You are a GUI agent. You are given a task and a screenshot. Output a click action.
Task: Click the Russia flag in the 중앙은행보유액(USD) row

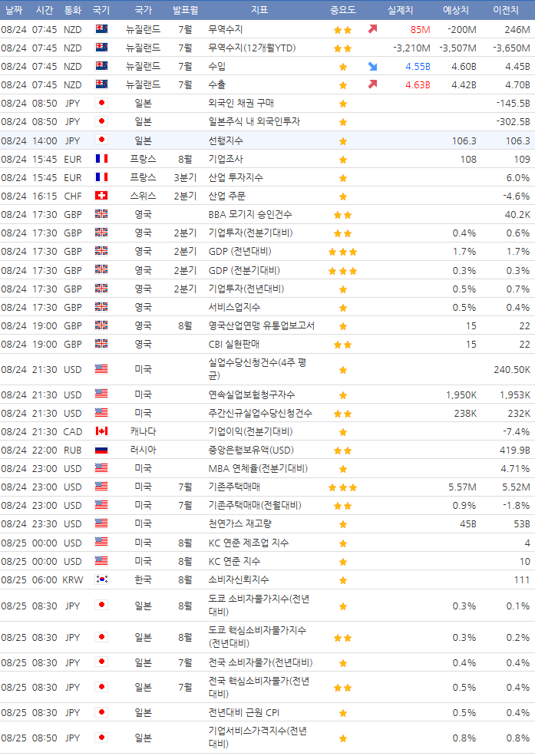click(x=101, y=450)
